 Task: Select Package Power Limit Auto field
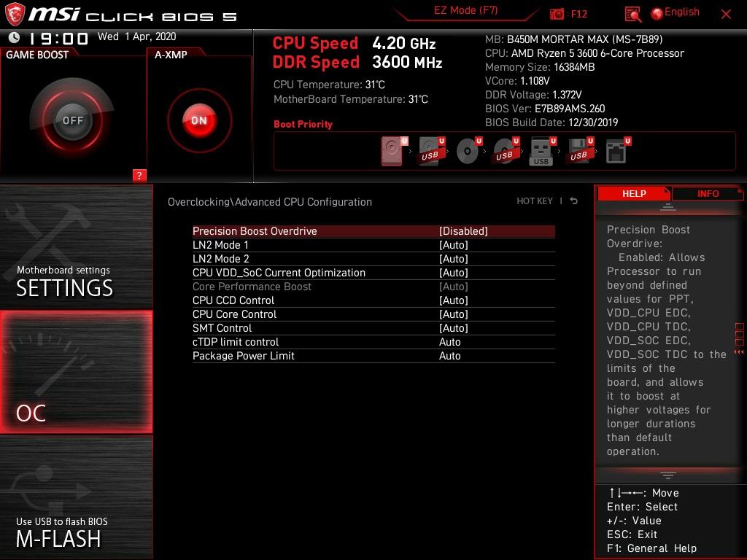pyautogui.click(x=449, y=356)
